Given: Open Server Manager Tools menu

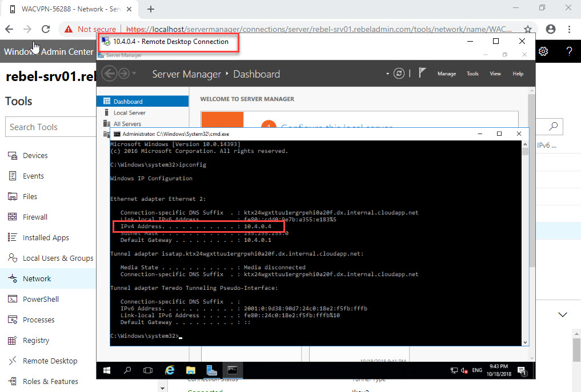Looking at the screenshot, I should 472,74.
